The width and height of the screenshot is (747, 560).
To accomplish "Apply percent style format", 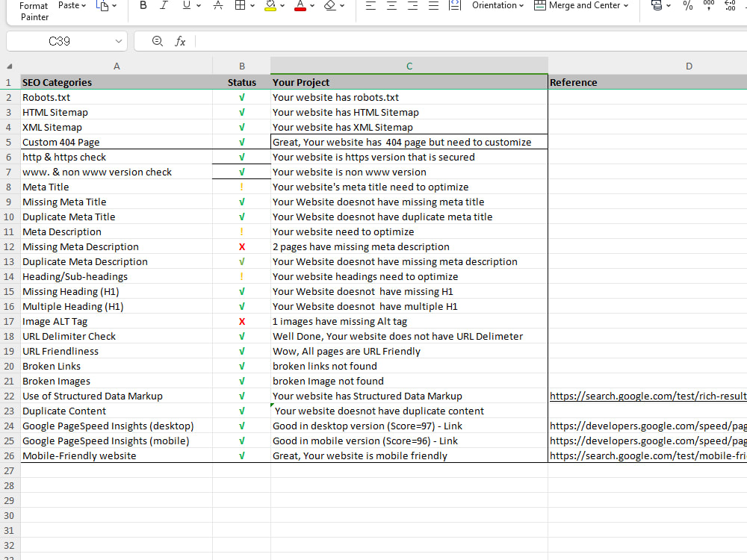I will 687,6.
